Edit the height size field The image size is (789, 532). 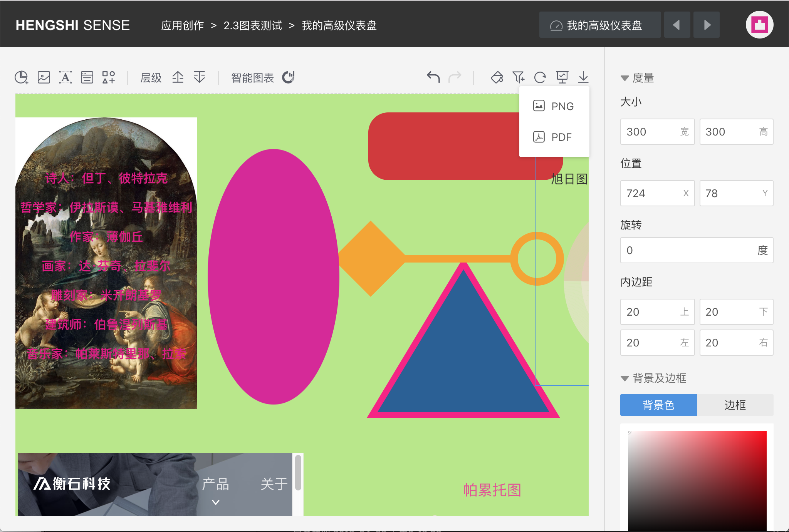click(x=736, y=132)
